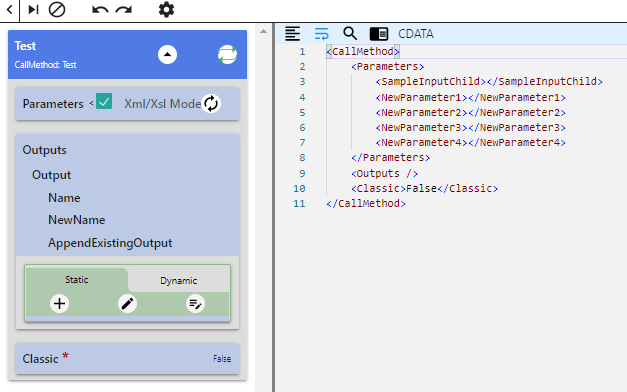Click the Outputs self-closing tag line

[x=385, y=174]
